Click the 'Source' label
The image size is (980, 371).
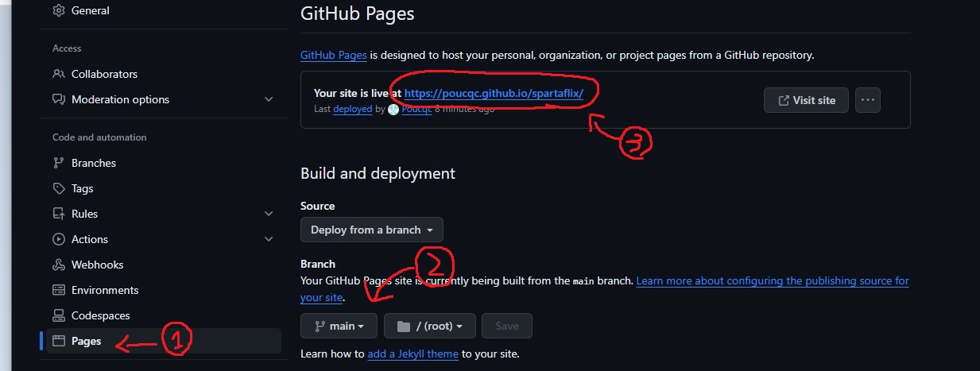(x=318, y=206)
